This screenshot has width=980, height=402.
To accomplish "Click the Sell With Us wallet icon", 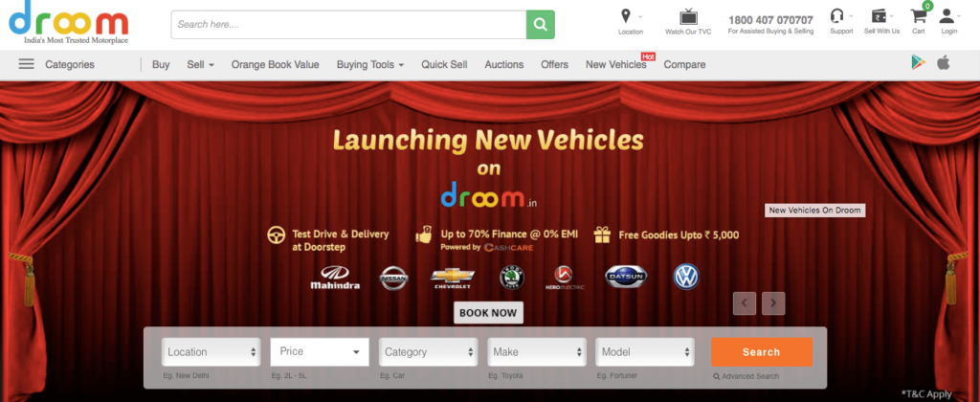I will tap(880, 16).
